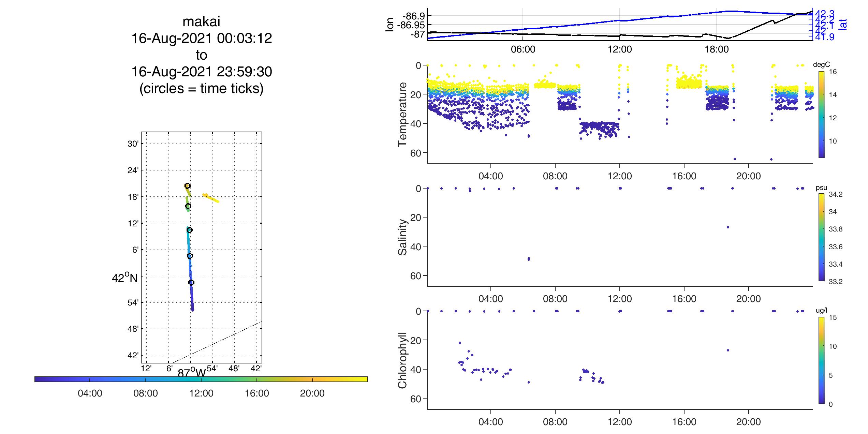Click the 18' latitude tick label on the map

pyautogui.click(x=133, y=197)
